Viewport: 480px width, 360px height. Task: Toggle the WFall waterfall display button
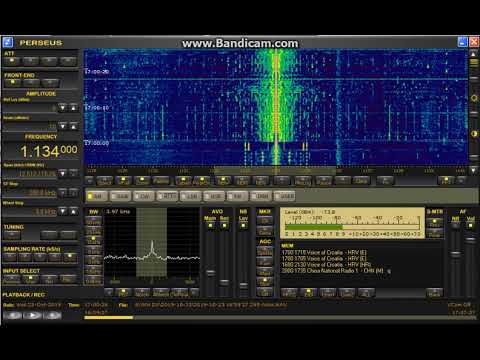point(123,181)
